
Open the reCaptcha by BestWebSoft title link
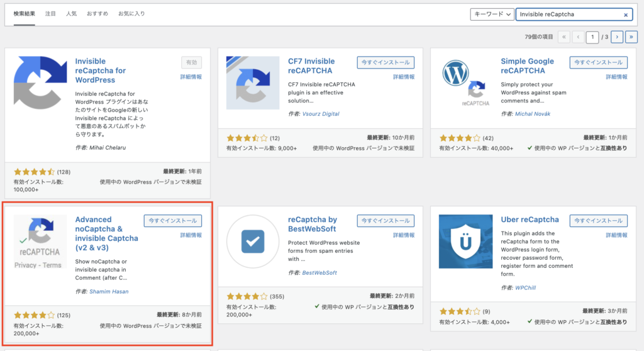pyautogui.click(x=313, y=224)
